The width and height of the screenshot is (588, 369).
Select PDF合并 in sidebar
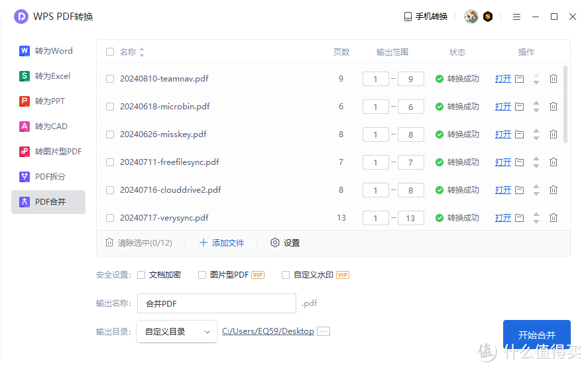tap(48, 202)
